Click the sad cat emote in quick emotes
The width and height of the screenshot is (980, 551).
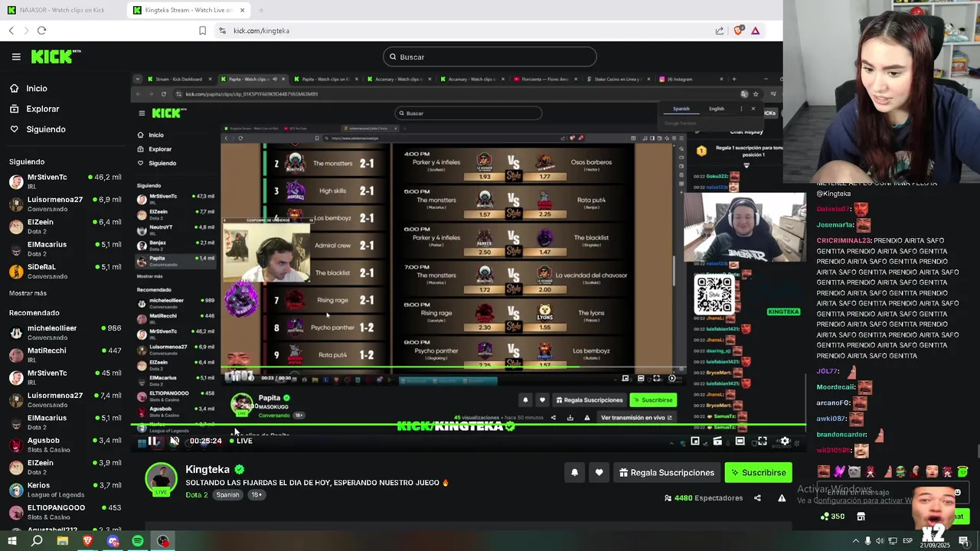(854, 471)
